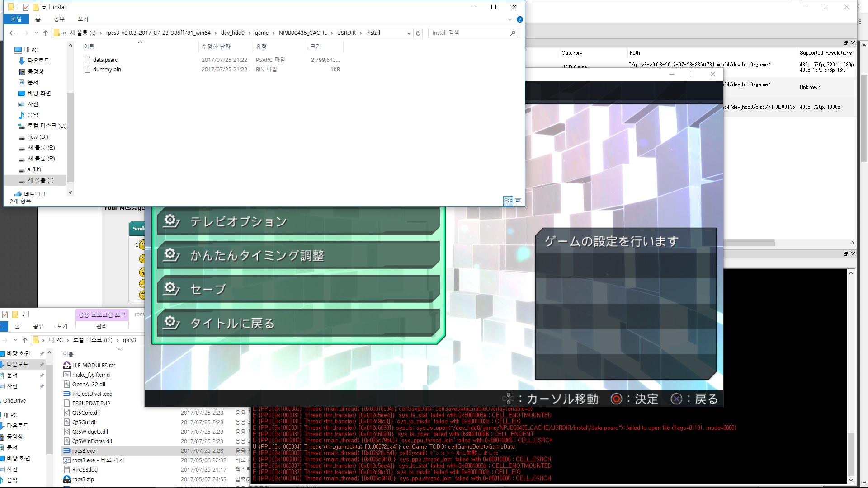
Task: Switch to large thumbnails view icon
Action: click(x=518, y=201)
